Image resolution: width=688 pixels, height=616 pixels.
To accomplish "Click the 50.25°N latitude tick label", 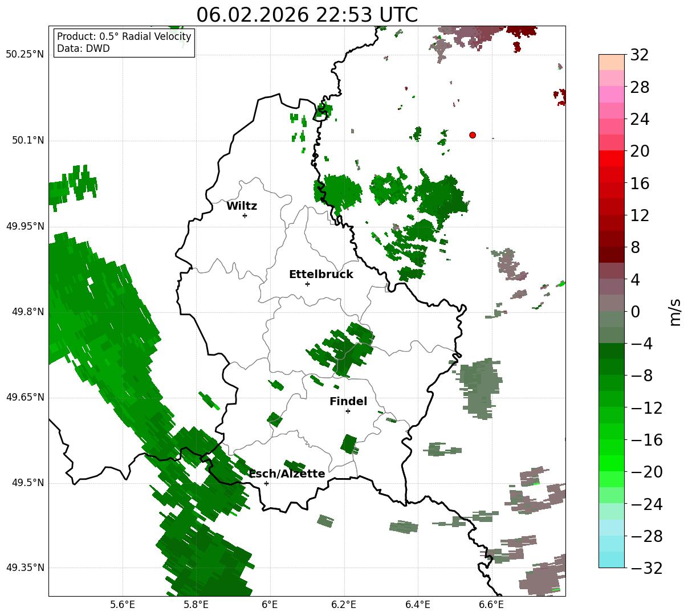I will pyautogui.click(x=25, y=55).
